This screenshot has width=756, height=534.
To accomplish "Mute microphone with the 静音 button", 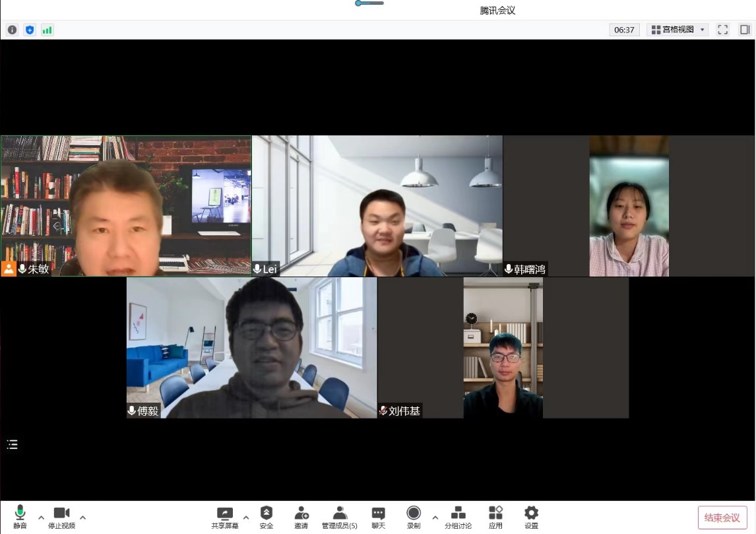I will coord(20,517).
